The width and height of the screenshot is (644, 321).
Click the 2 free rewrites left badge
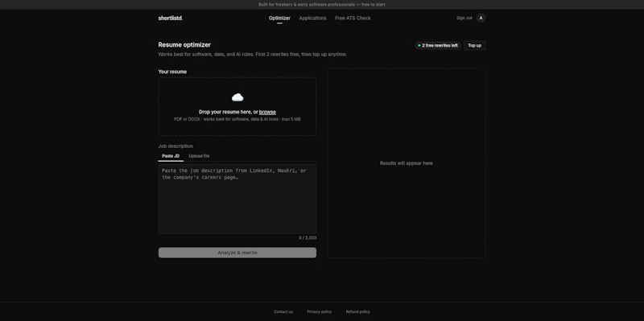438,46
